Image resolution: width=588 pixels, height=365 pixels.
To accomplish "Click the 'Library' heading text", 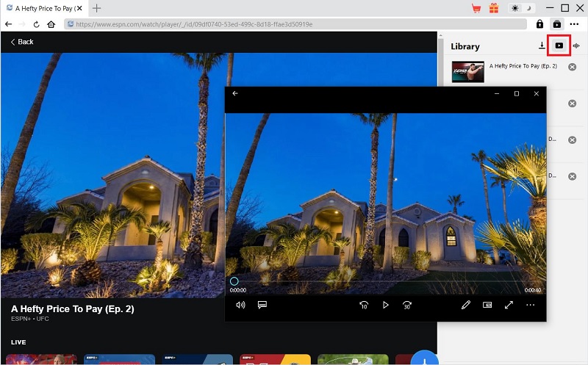I will click(x=465, y=46).
